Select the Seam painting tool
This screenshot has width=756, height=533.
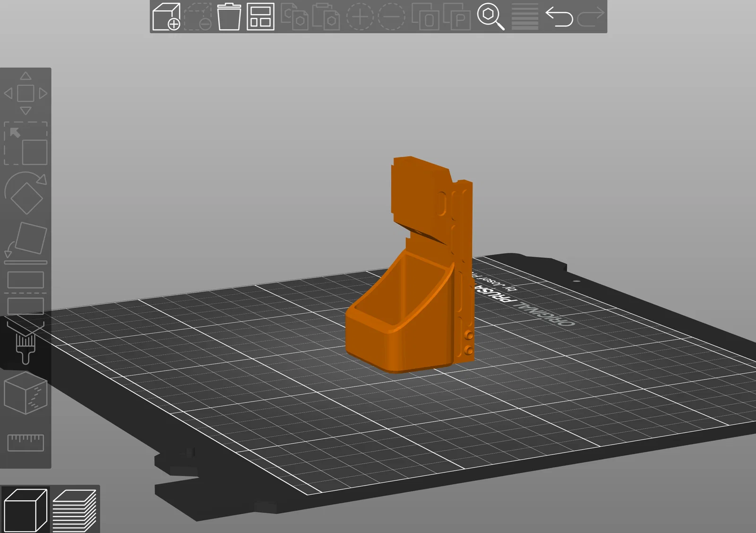pos(26,393)
